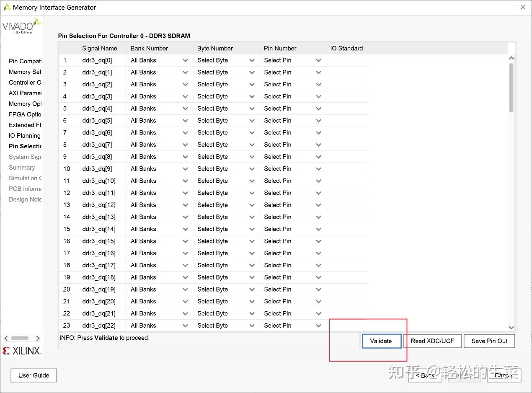Go back with the Back button
The height and width of the screenshot is (393, 532).
click(425, 375)
